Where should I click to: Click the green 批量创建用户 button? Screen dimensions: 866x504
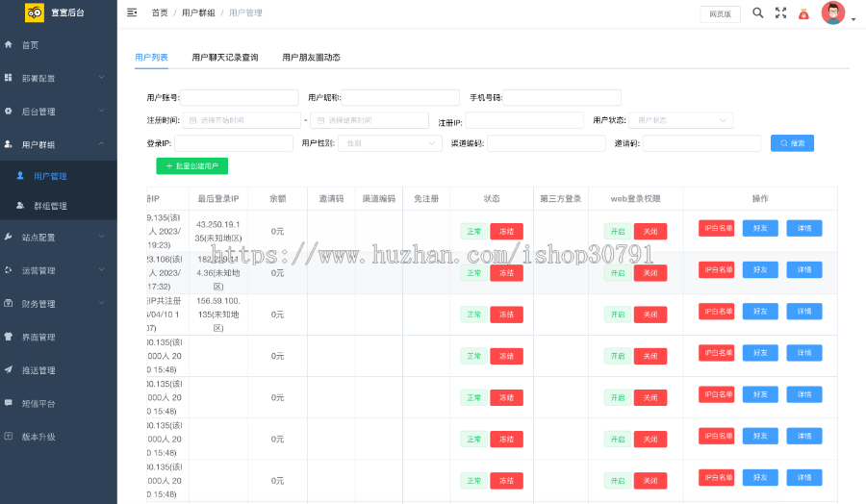tap(192, 166)
